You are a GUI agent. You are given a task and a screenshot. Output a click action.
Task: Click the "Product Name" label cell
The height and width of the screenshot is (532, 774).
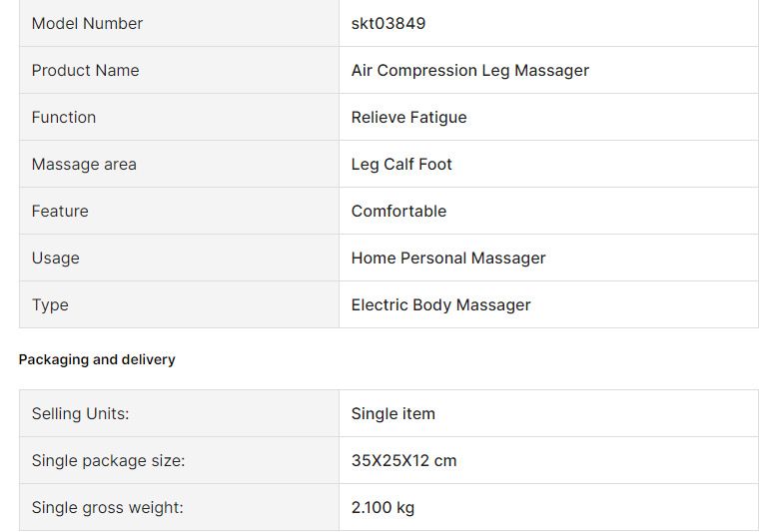(85, 70)
